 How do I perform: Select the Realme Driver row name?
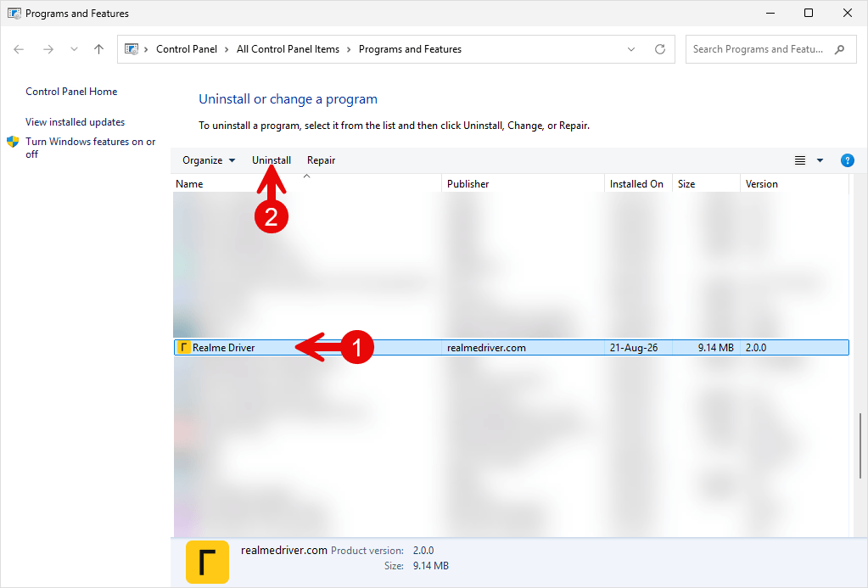224,348
